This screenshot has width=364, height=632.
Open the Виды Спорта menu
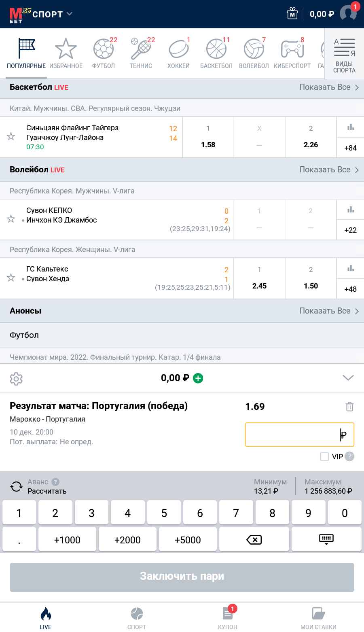[343, 53]
